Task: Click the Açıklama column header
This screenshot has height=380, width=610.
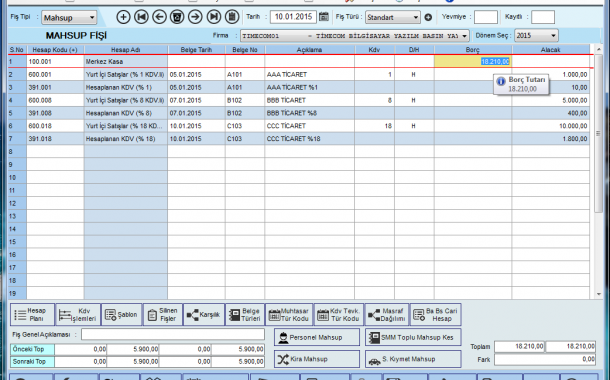Action: tap(309, 50)
